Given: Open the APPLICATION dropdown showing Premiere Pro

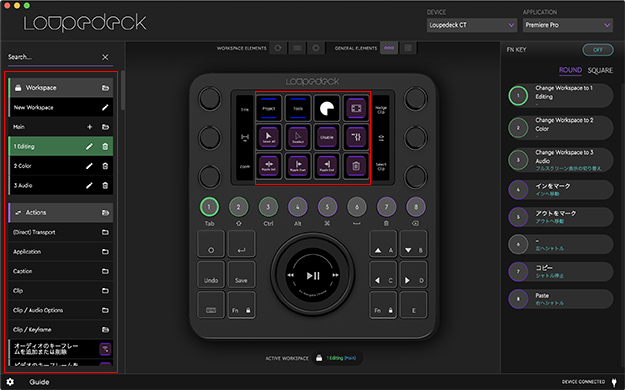Looking at the screenshot, I should point(568,25).
